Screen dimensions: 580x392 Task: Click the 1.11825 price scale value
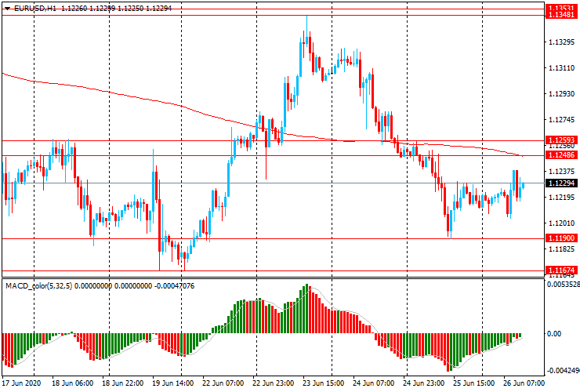click(x=561, y=249)
